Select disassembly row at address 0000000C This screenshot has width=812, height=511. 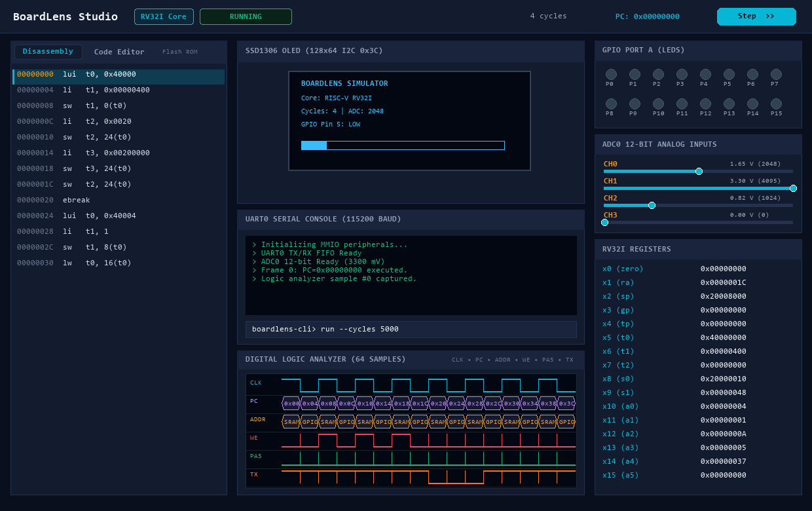[119, 121]
